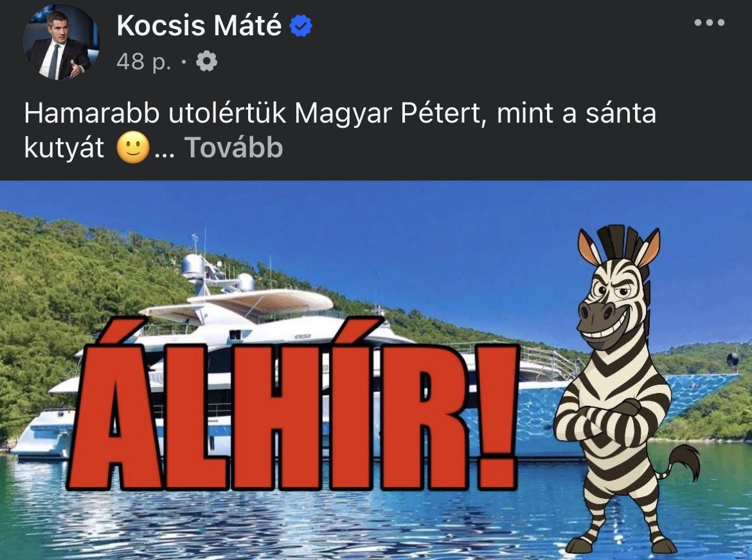The image size is (752, 560).
Task: Expand the post with "Tovább"
Action: [x=233, y=147]
